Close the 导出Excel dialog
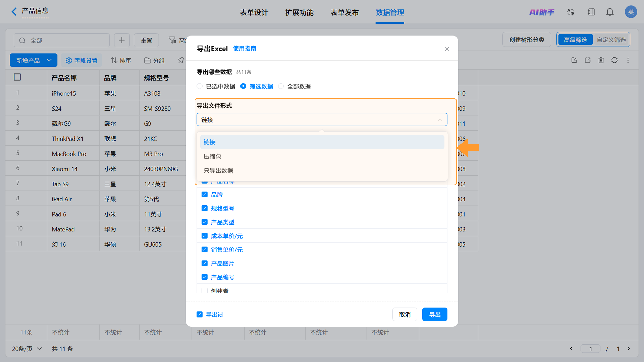Screen dimensions: 644x362 (447, 49)
